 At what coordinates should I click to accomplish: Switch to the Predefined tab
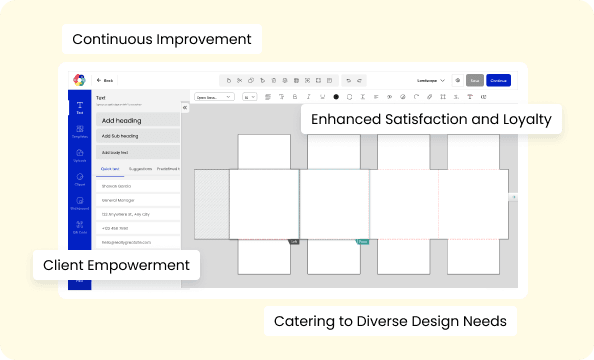[168, 169]
